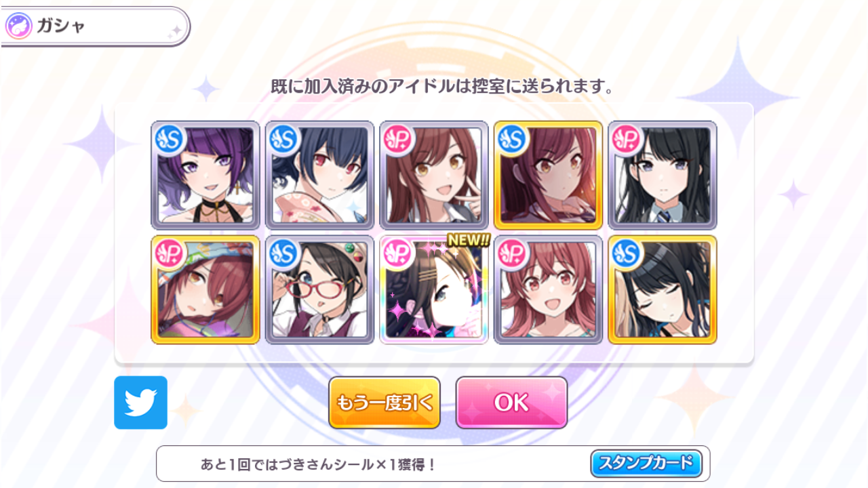Select the purple-haired idol card
This screenshot has height=488, width=868.
(x=205, y=176)
